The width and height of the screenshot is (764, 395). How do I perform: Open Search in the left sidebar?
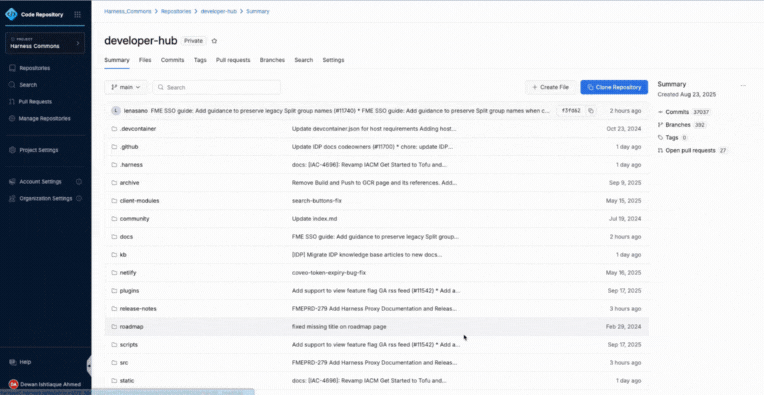(x=28, y=85)
